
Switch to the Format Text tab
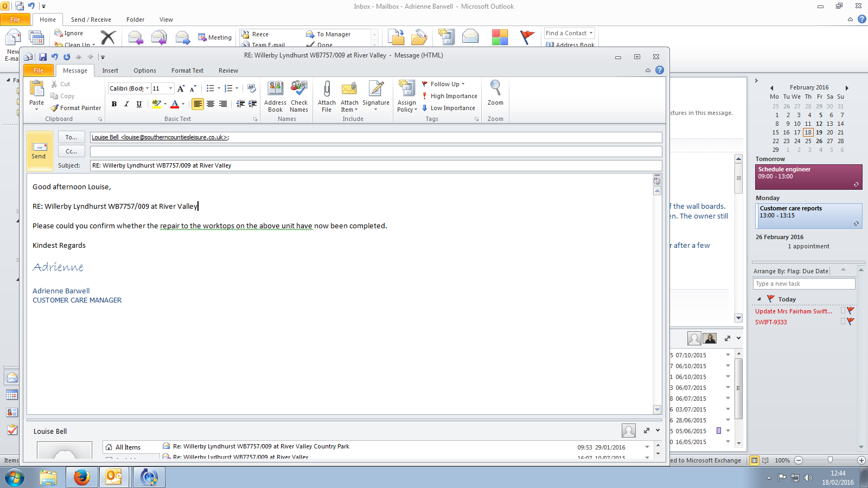tap(187, 70)
